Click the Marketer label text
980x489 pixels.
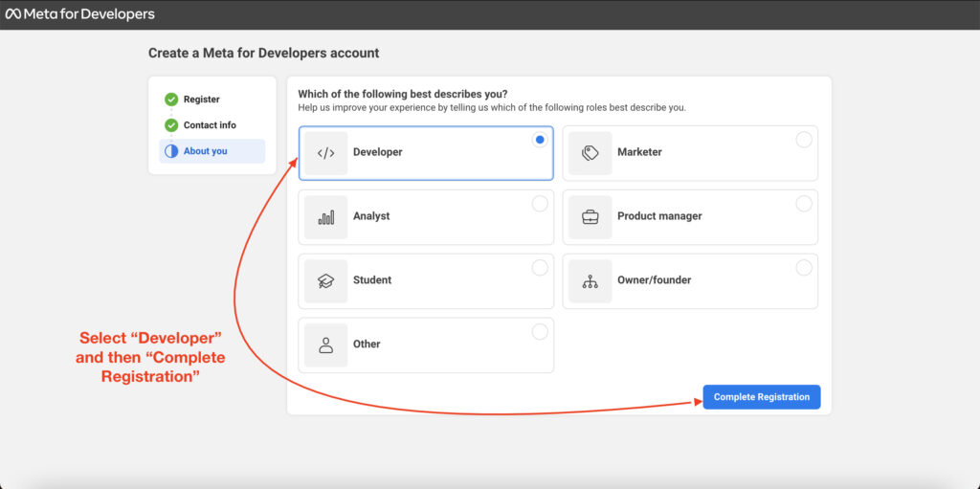pyautogui.click(x=639, y=152)
